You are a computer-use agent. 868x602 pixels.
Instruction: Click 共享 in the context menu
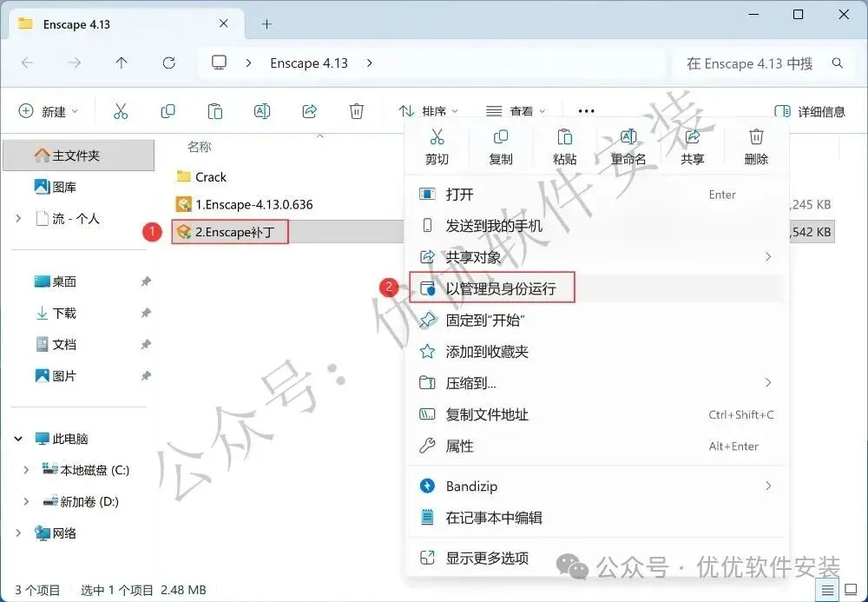click(x=693, y=147)
